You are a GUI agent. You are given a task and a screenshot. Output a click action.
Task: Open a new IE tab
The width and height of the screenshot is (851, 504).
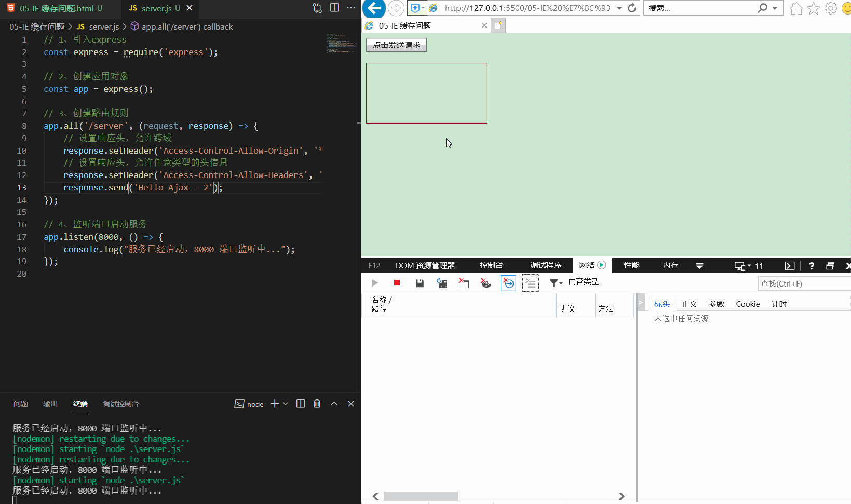point(498,25)
